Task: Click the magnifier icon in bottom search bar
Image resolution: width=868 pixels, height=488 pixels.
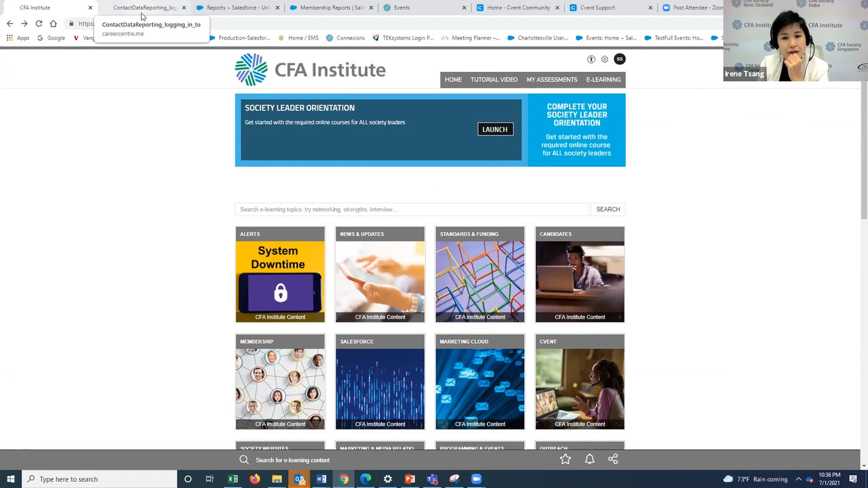Action: tap(244, 460)
